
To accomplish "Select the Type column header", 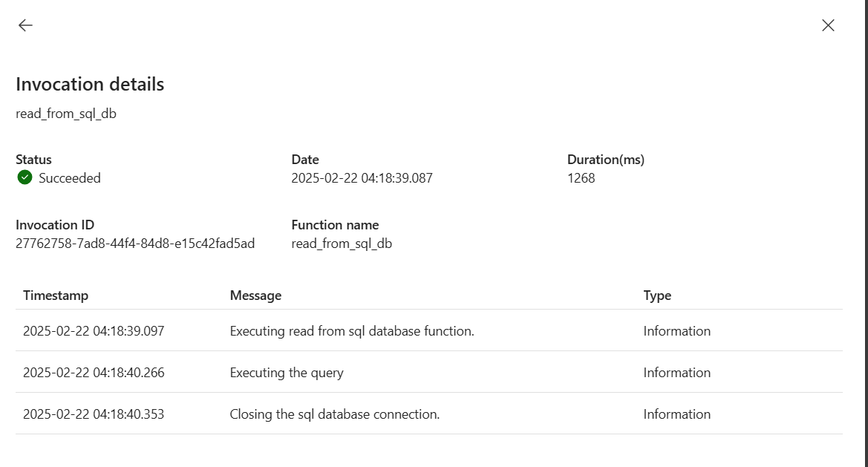I will pyautogui.click(x=657, y=295).
